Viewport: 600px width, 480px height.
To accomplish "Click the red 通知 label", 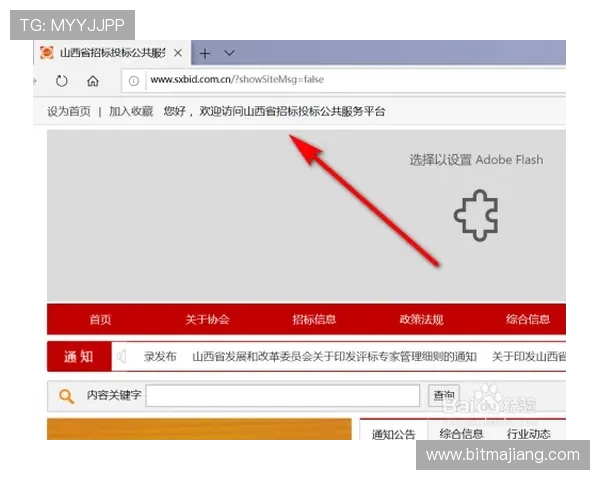I will pyautogui.click(x=79, y=356).
